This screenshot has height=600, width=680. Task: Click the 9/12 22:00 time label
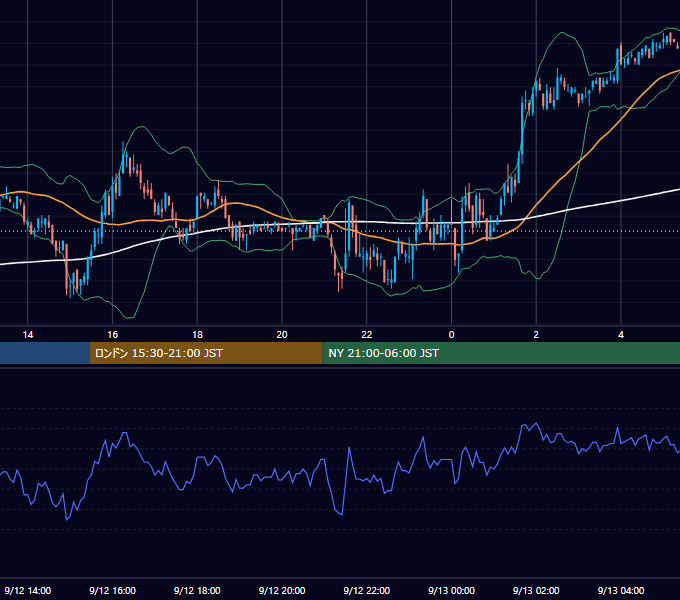367,590
